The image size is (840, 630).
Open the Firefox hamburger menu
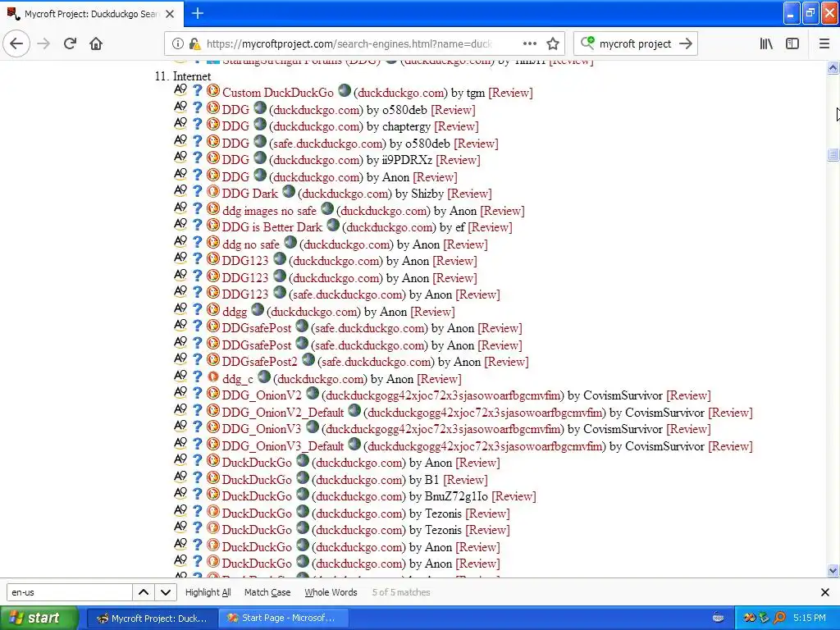pyautogui.click(x=824, y=44)
